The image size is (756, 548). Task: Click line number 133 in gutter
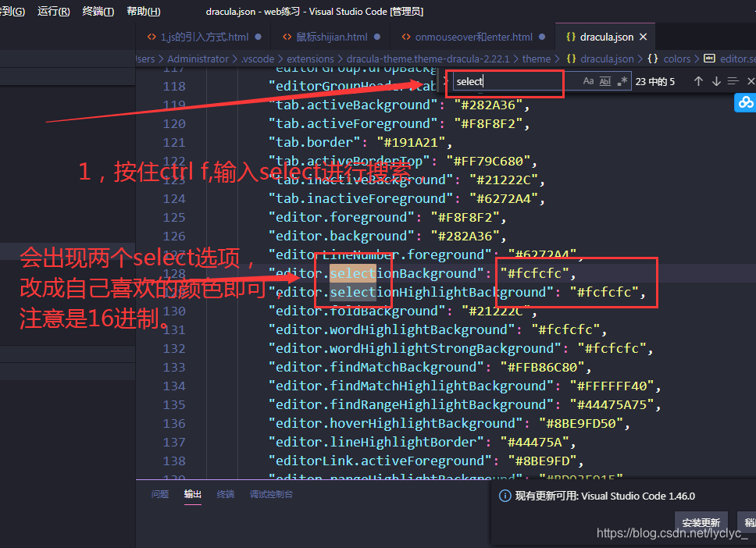(174, 367)
